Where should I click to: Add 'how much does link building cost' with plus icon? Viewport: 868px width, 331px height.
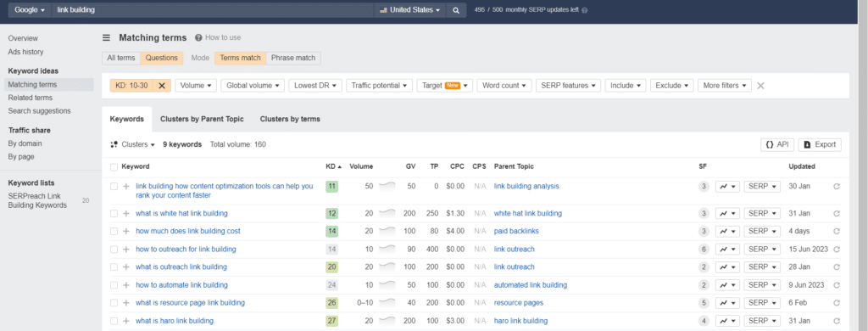tap(126, 231)
